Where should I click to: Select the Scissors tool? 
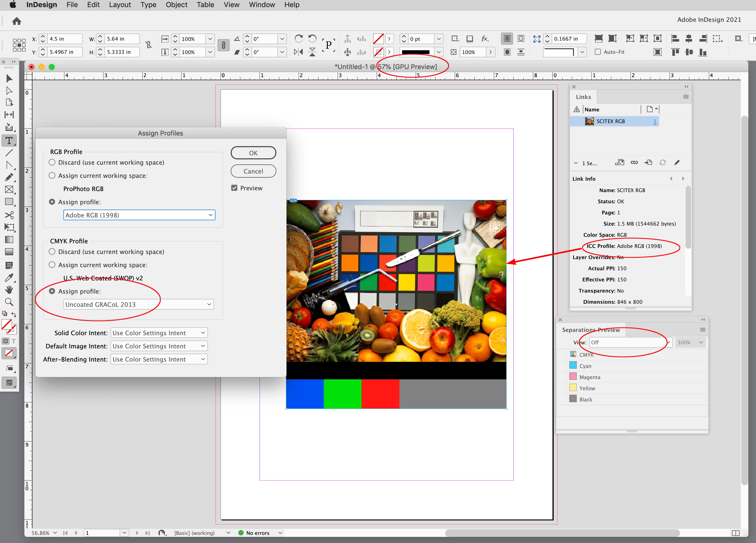9,215
